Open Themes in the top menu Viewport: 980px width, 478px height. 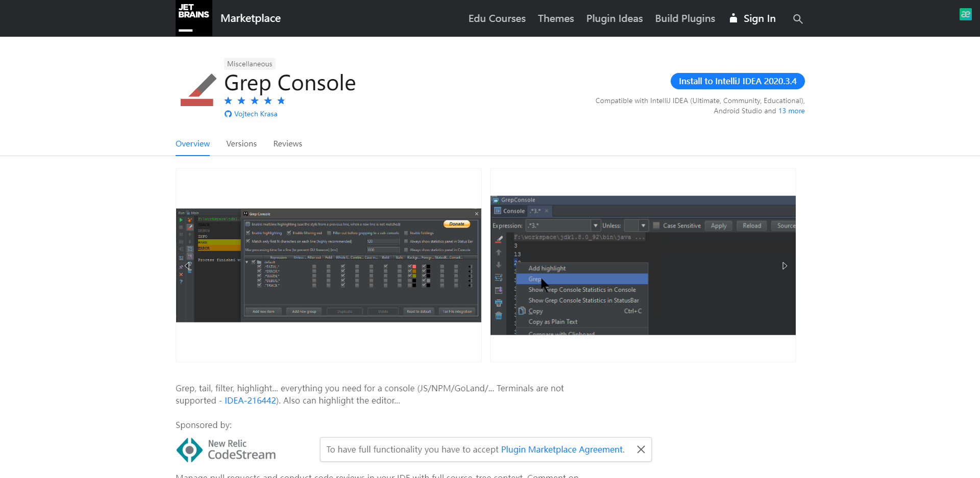(x=556, y=18)
